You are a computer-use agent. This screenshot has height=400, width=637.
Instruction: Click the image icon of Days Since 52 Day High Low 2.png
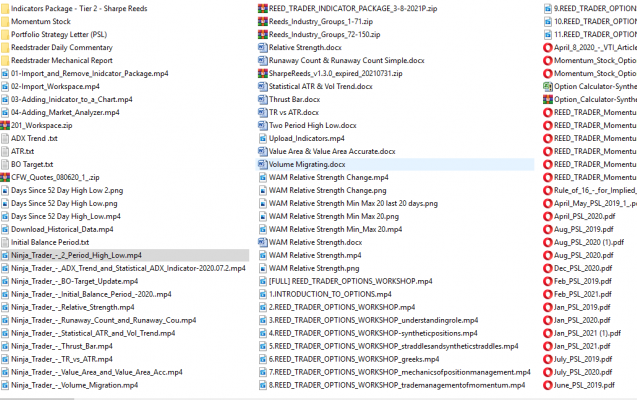coord(5,190)
